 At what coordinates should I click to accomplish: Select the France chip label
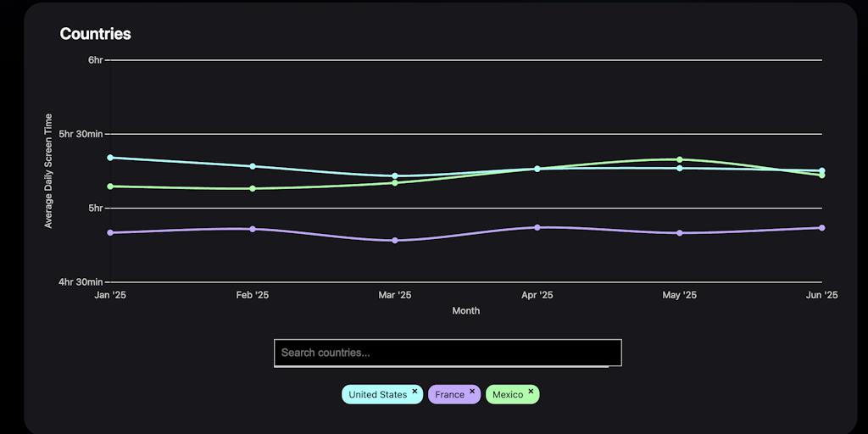click(449, 395)
